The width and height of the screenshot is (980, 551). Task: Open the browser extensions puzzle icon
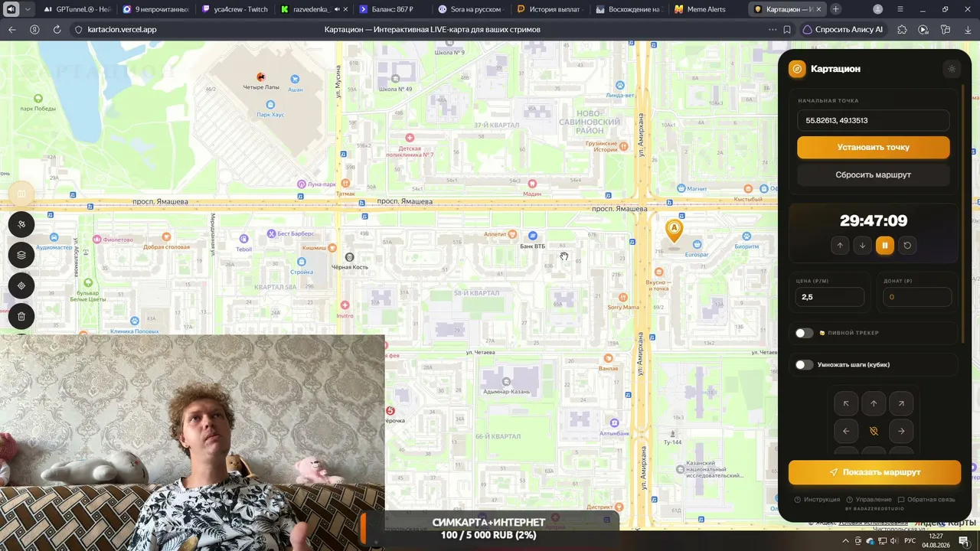point(902,30)
